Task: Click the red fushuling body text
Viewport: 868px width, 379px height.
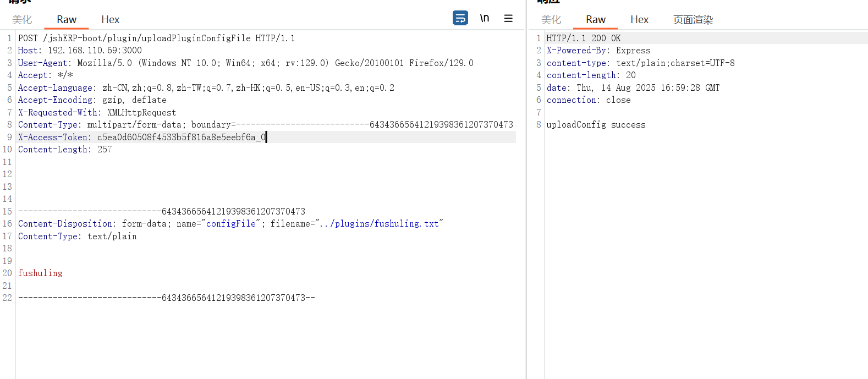Action: pyautogui.click(x=40, y=273)
